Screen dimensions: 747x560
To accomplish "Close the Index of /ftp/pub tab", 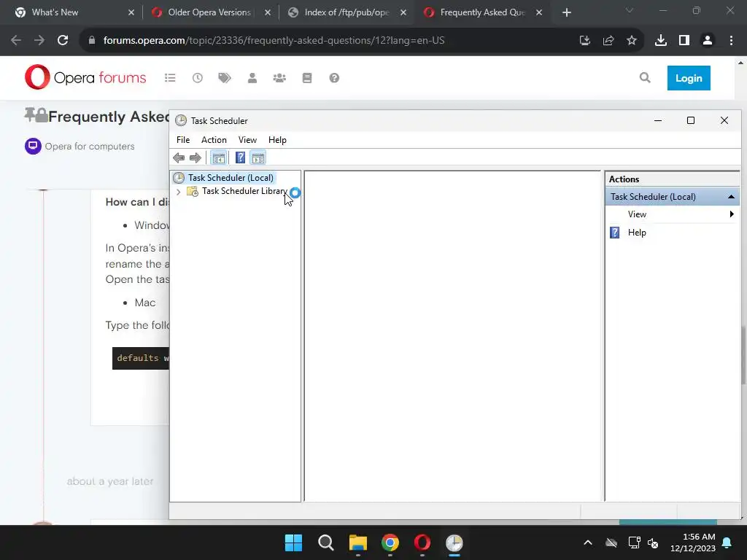I will point(403,12).
